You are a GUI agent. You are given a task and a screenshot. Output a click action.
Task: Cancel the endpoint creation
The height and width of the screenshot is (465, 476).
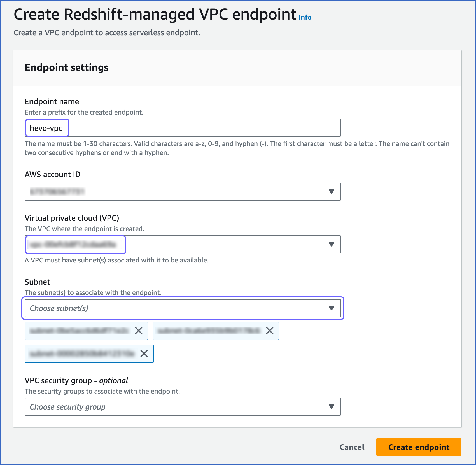pyautogui.click(x=352, y=447)
